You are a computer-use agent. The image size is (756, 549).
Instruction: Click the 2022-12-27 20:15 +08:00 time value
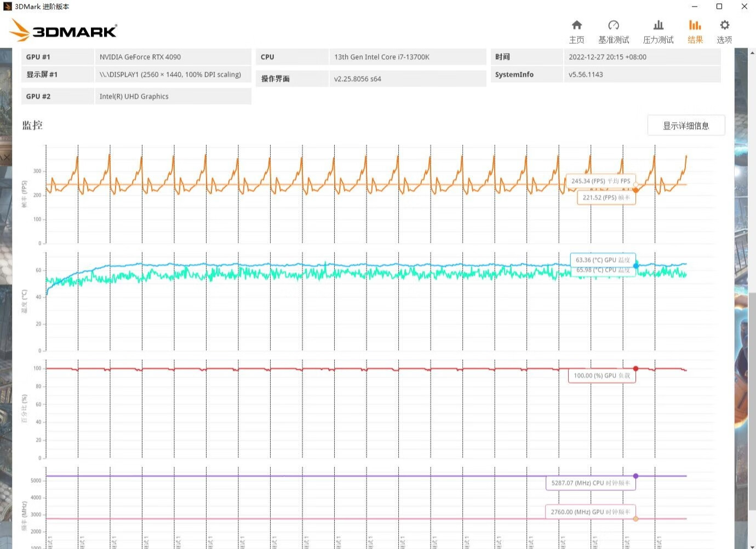[608, 57]
